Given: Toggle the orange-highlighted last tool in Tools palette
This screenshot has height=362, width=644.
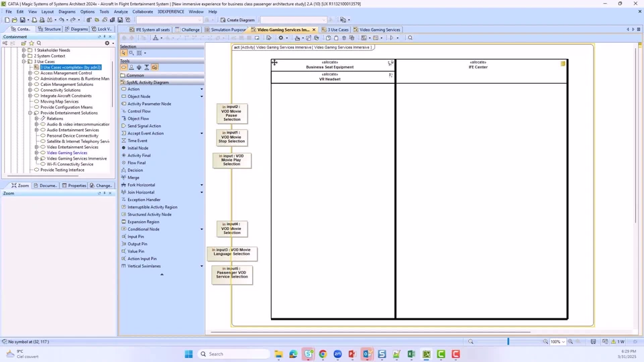Looking at the screenshot, I should coord(155,67).
